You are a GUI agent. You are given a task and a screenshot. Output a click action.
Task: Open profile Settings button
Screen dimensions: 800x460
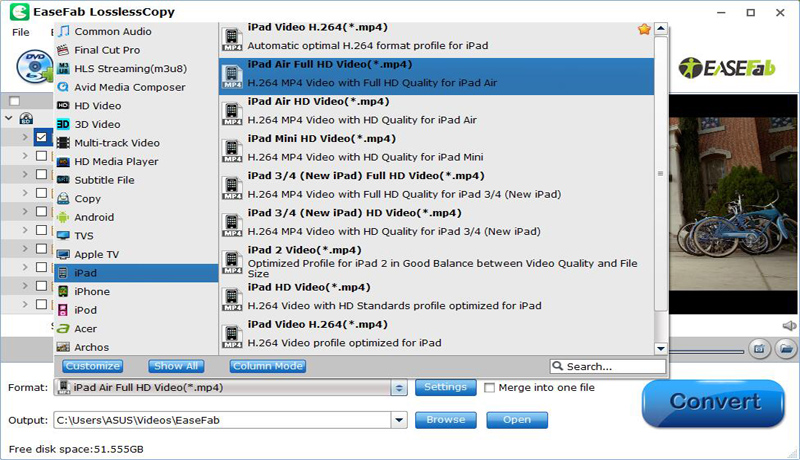pyautogui.click(x=445, y=388)
